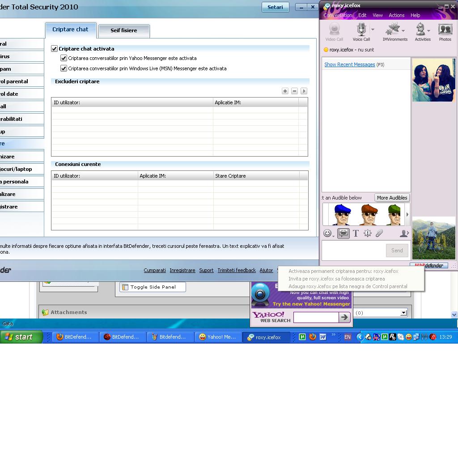Add an encryption exclusion with plus

click(285, 91)
